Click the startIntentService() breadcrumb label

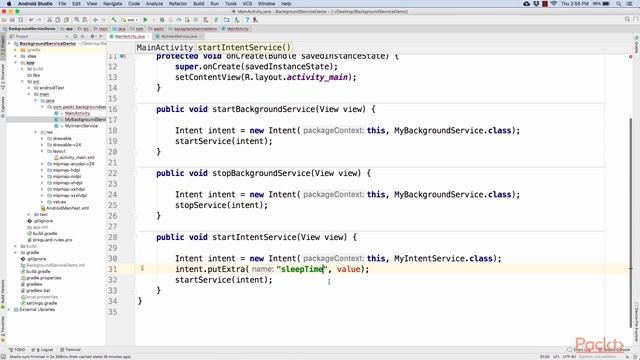(244, 47)
